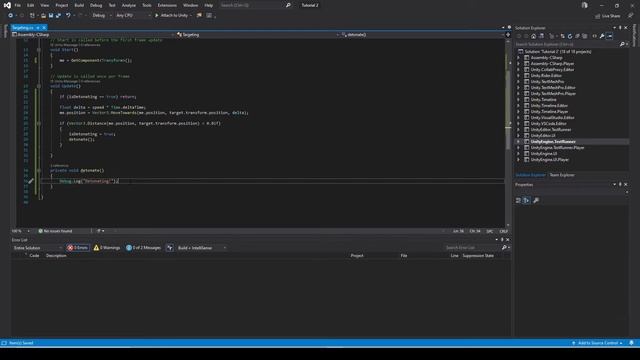640x360 pixels.
Task: Expand the Assembly-CSharp project node
Action: tap(519, 58)
